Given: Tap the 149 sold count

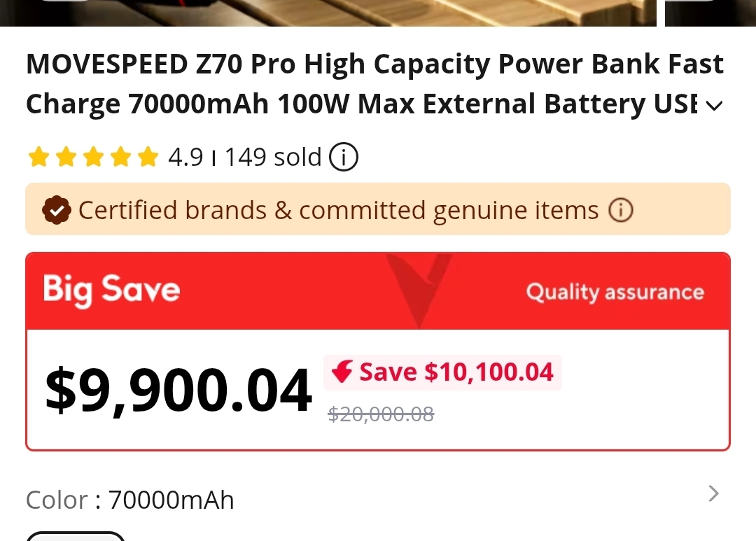Looking at the screenshot, I should click(273, 157).
